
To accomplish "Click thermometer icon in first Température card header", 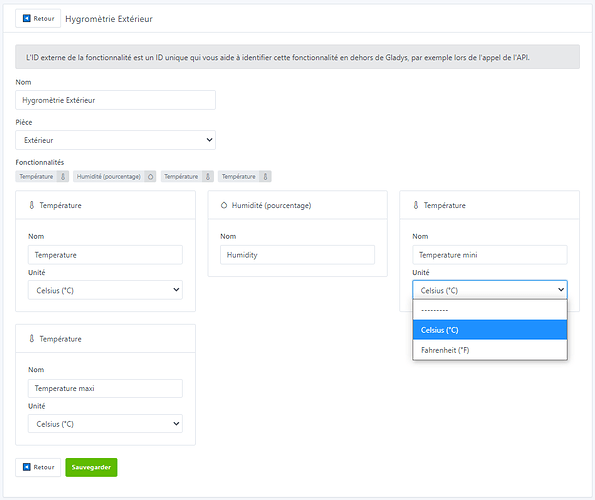I will tap(32, 205).
